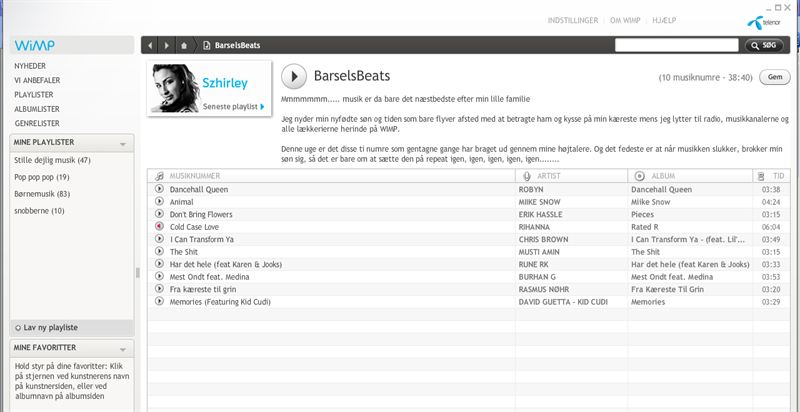Collapse the Mine Playlister panel
The height and width of the screenshot is (412, 800).
tap(127, 142)
